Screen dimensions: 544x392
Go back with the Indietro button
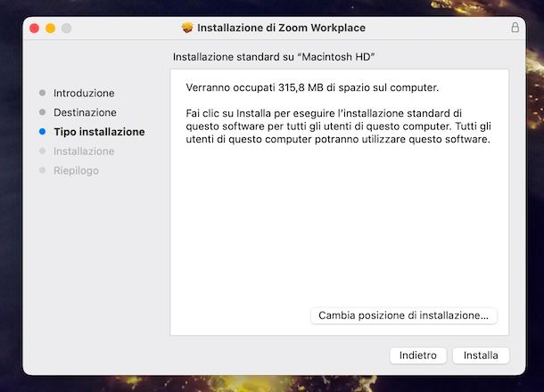coord(417,355)
